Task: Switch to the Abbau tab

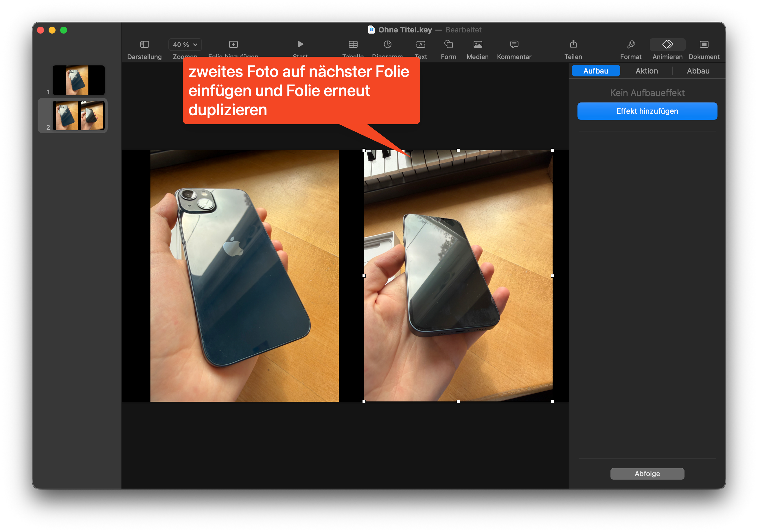Action: tap(698, 71)
